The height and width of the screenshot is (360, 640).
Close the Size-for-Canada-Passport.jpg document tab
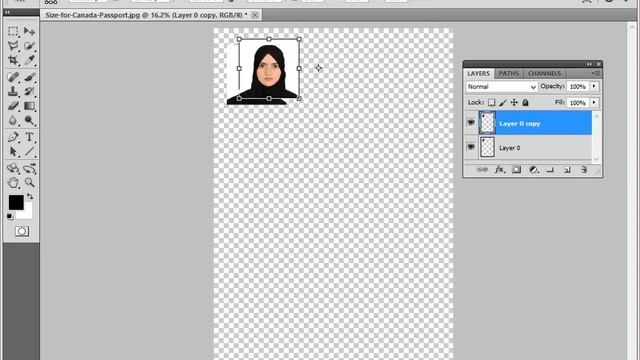255,15
